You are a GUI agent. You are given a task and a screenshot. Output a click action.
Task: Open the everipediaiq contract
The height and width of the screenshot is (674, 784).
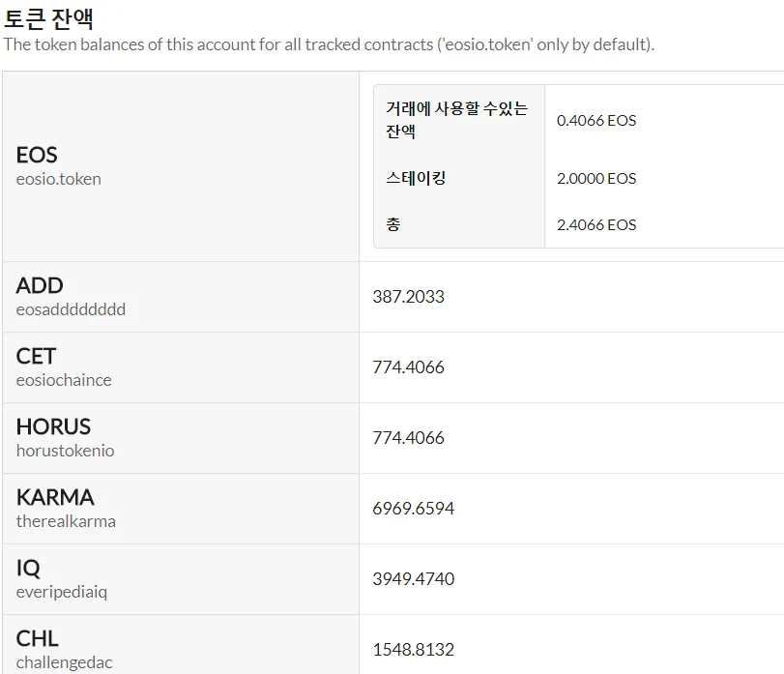[x=62, y=592]
